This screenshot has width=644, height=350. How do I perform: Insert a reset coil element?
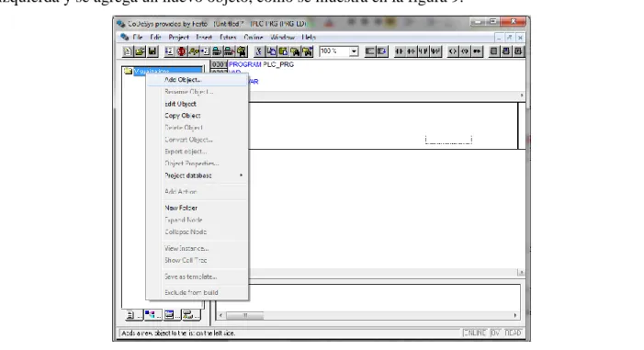tap(477, 51)
